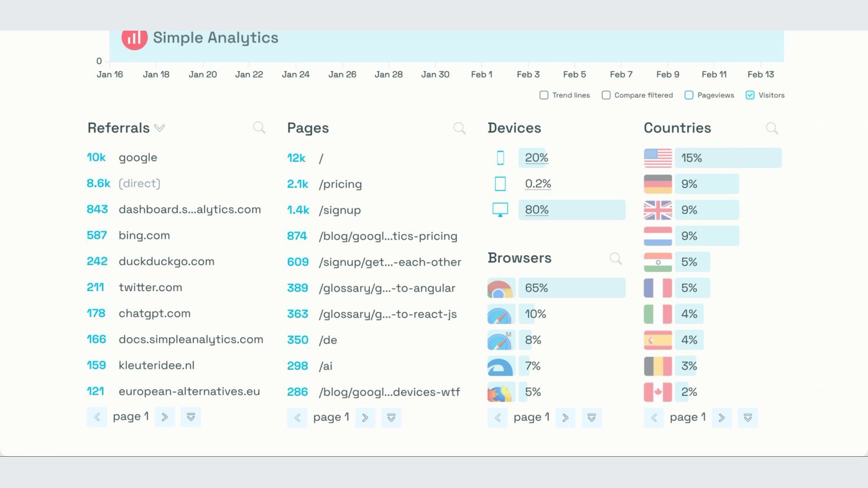Filter by chatgpt.com referral
Screen dimensions: 868x488
154,313
